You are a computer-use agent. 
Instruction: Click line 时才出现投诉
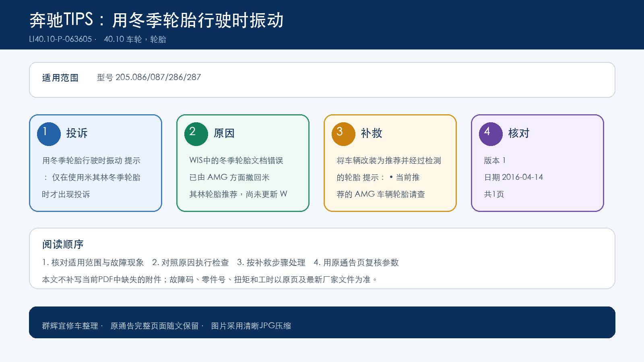point(66,194)
